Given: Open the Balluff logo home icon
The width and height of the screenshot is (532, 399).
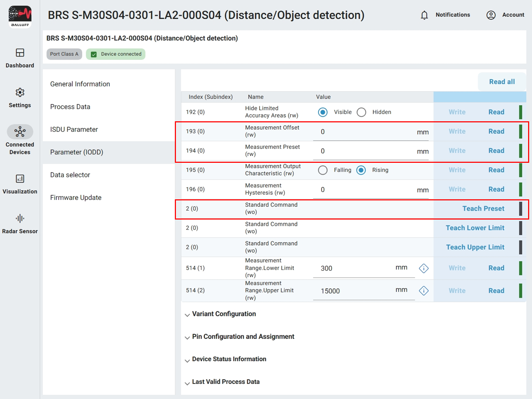Looking at the screenshot, I should point(20,16).
